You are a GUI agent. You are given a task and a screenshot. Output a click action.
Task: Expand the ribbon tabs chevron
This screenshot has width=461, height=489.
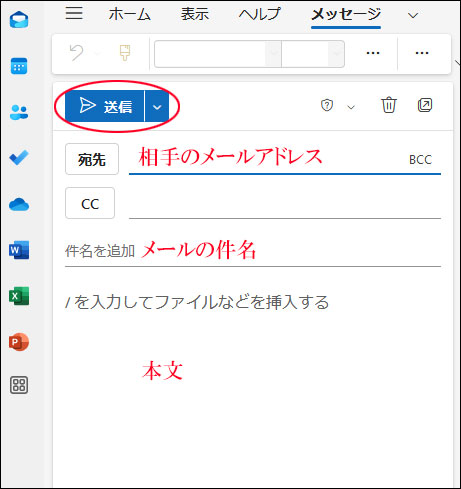click(413, 15)
